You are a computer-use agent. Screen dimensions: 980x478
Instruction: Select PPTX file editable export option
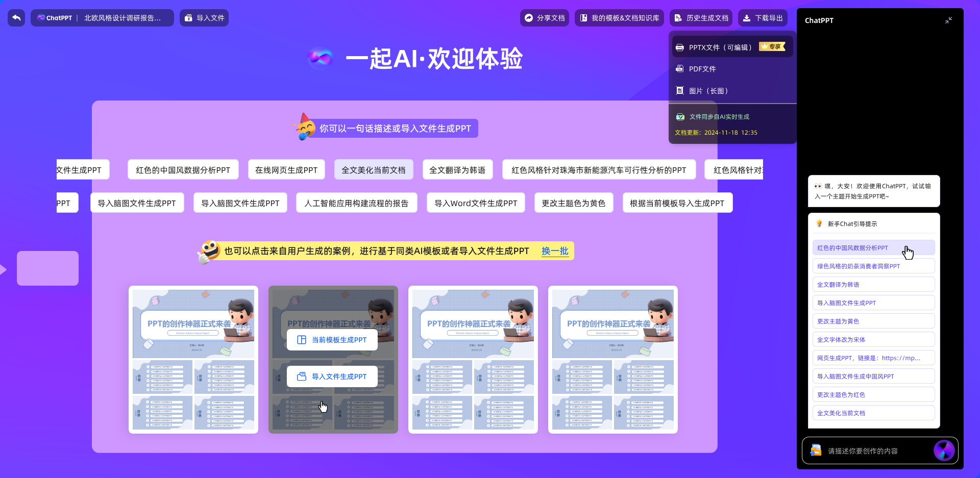[x=720, y=47]
